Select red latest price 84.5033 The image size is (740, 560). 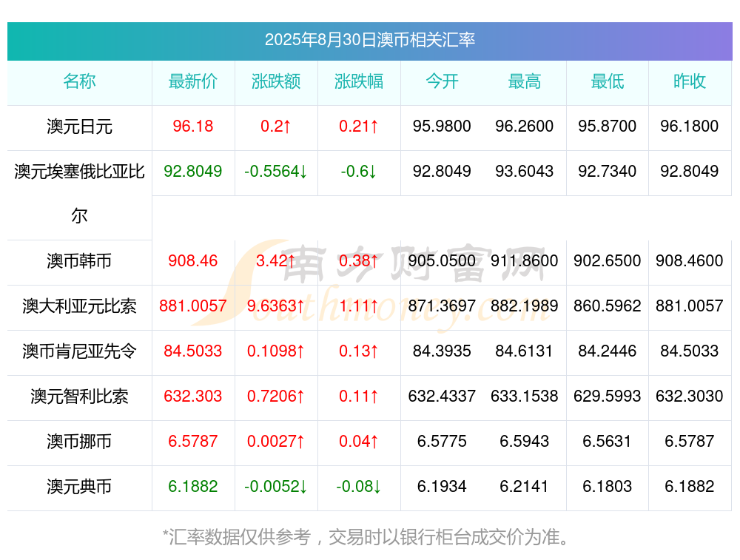point(193,351)
